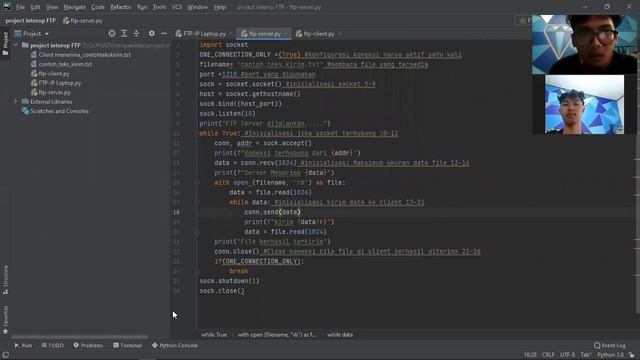The width and height of the screenshot is (640, 360).
Task: Open the Python Console tool window
Action: click(x=175, y=345)
